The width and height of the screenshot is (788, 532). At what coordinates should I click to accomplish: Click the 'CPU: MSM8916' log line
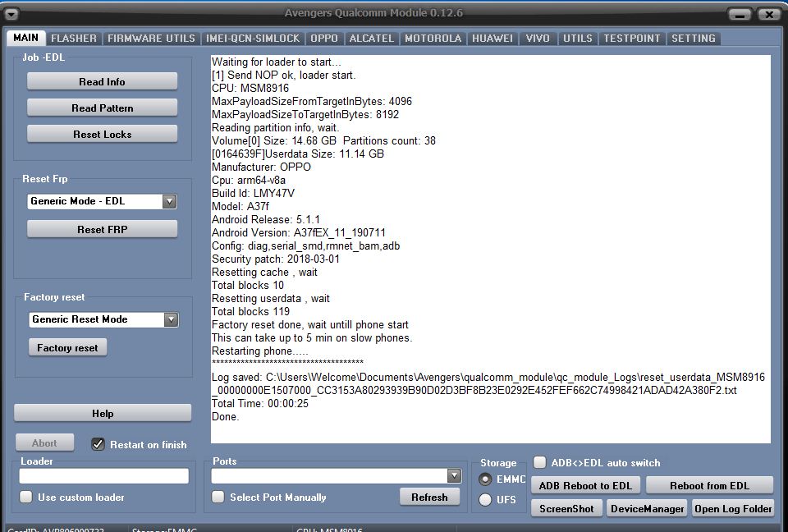[250, 88]
